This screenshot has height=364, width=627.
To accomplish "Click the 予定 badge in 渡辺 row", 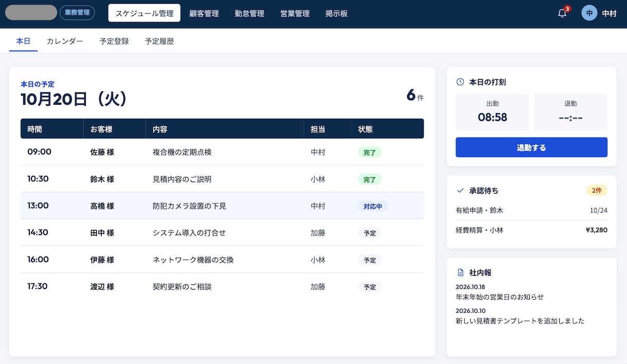I will click(x=370, y=287).
